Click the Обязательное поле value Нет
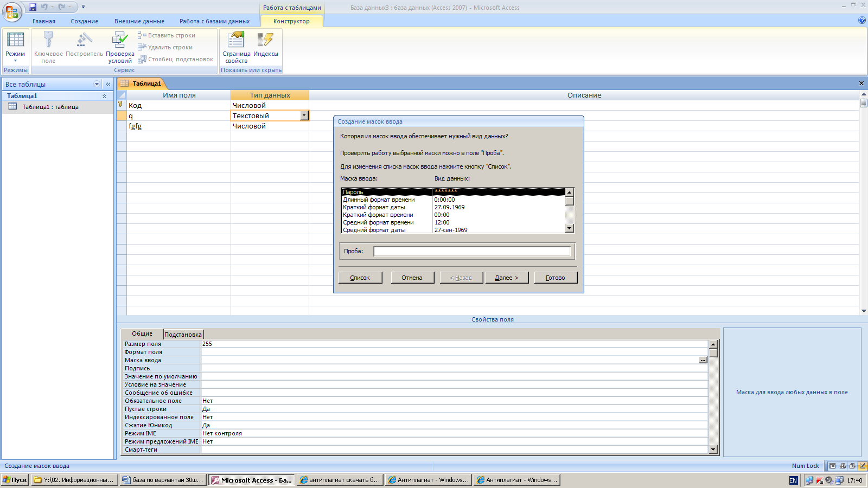 point(455,401)
